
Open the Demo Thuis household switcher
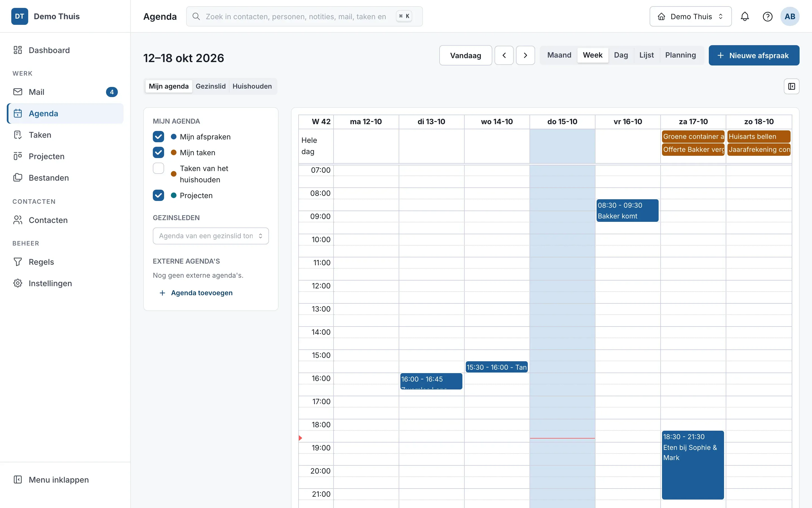[690, 16]
